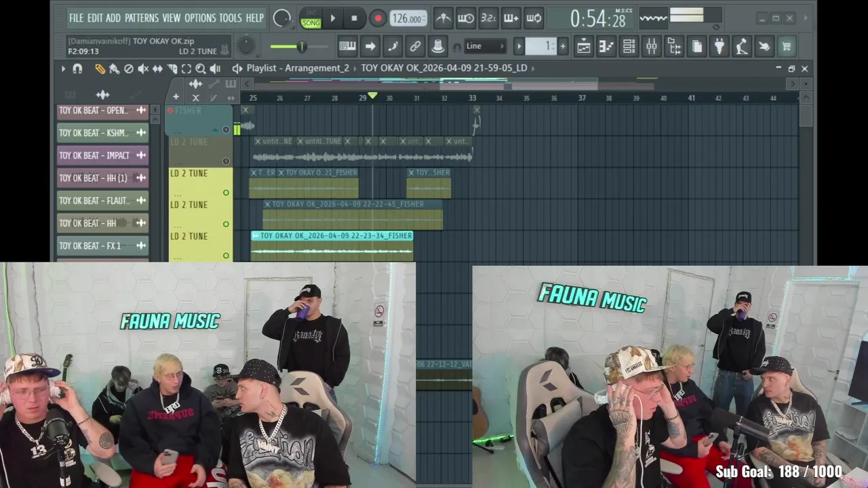Viewport: 868px width, 488px height.
Task: Click the tempo field showing 126.000
Action: tap(408, 18)
